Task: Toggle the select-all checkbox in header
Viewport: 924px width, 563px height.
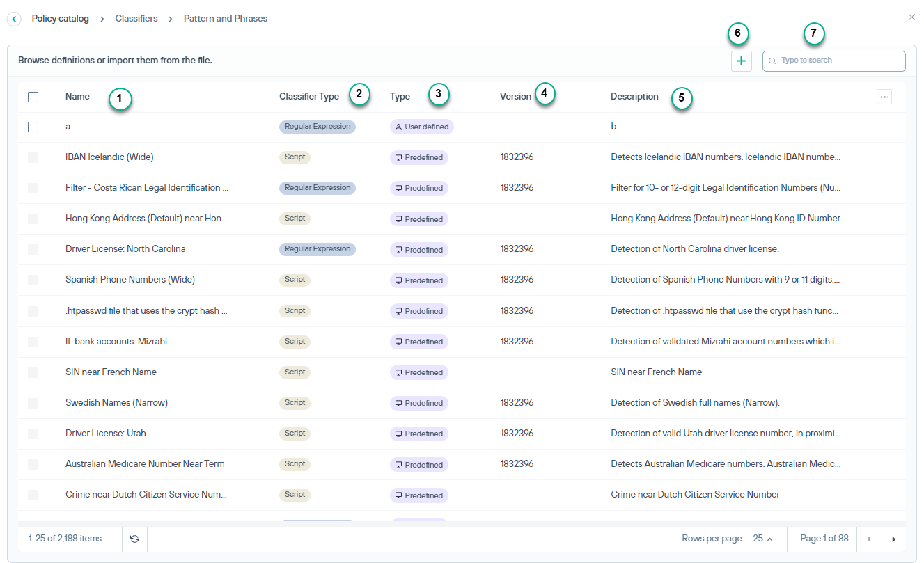Action: point(33,97)
